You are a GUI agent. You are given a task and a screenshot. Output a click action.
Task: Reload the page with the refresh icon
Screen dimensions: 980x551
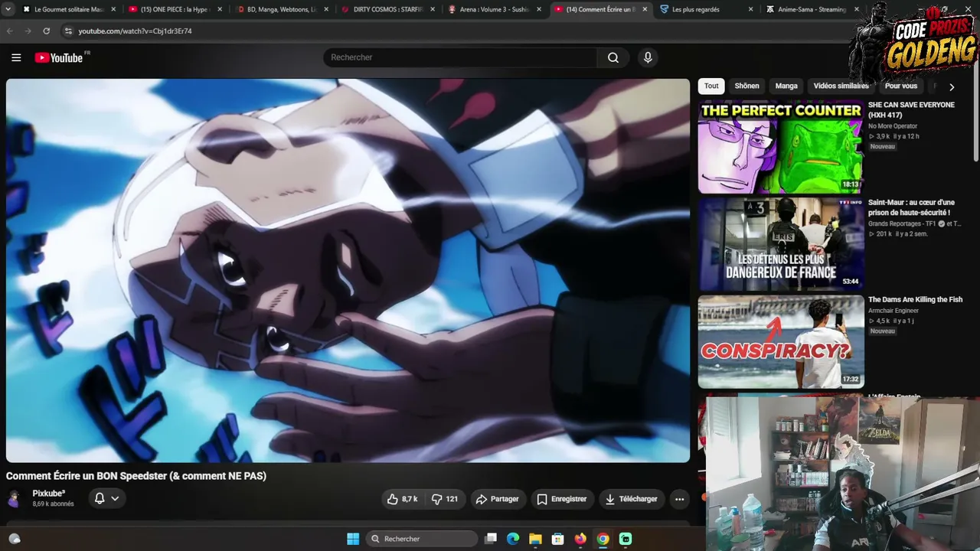click(x=46, y=31)
